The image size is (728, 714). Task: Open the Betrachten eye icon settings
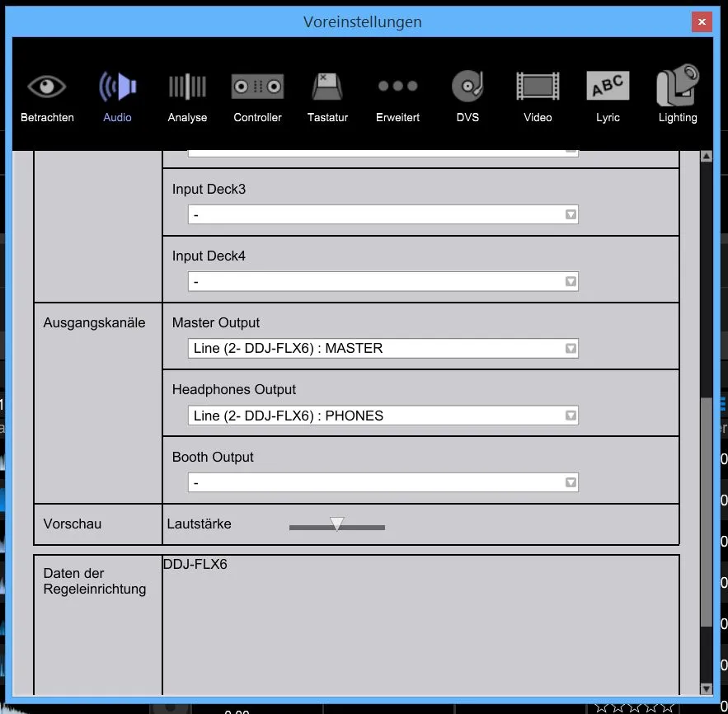pos(47,87)
